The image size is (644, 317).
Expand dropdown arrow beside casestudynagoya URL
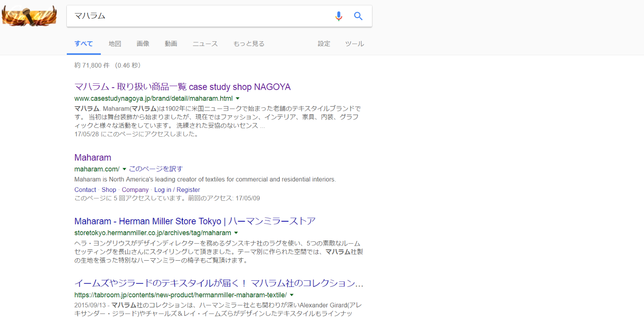coord(237,99)
